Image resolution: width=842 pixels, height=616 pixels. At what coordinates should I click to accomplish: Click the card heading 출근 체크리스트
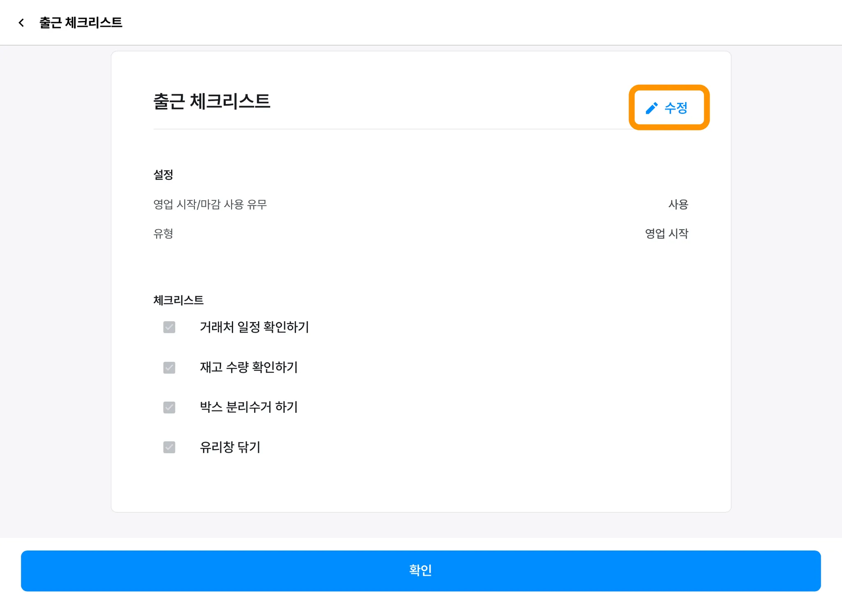[x=211, y=102]
